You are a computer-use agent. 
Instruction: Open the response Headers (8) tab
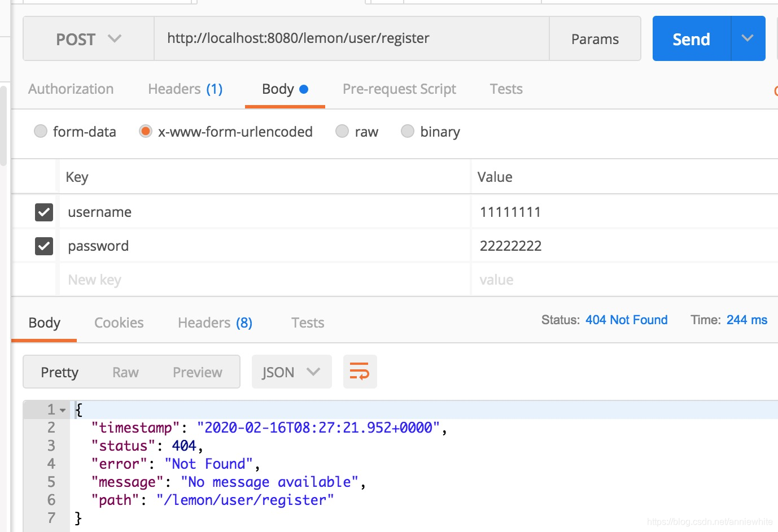click(215, 323)
